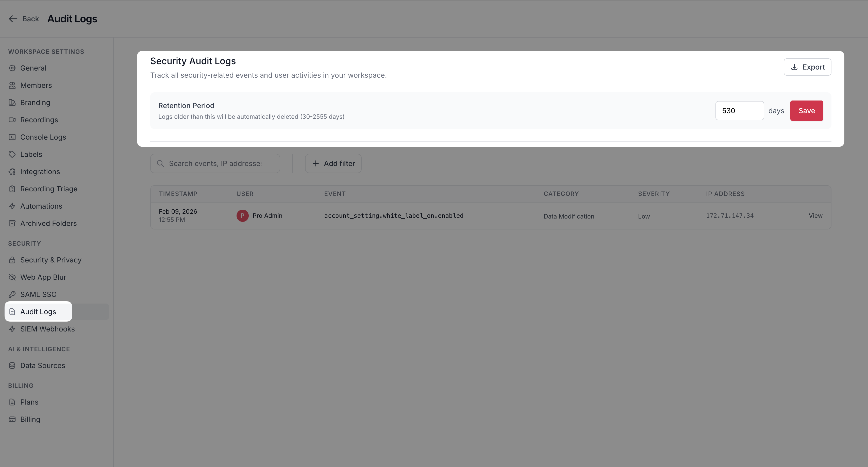The width and height of the screenshot is (868, 467).
Task: Open the Branding settings page
Action: 35,103
